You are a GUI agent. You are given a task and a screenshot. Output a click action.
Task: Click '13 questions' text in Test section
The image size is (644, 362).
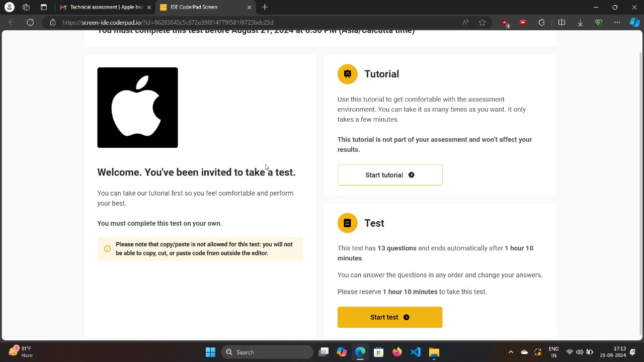point(397,248)
